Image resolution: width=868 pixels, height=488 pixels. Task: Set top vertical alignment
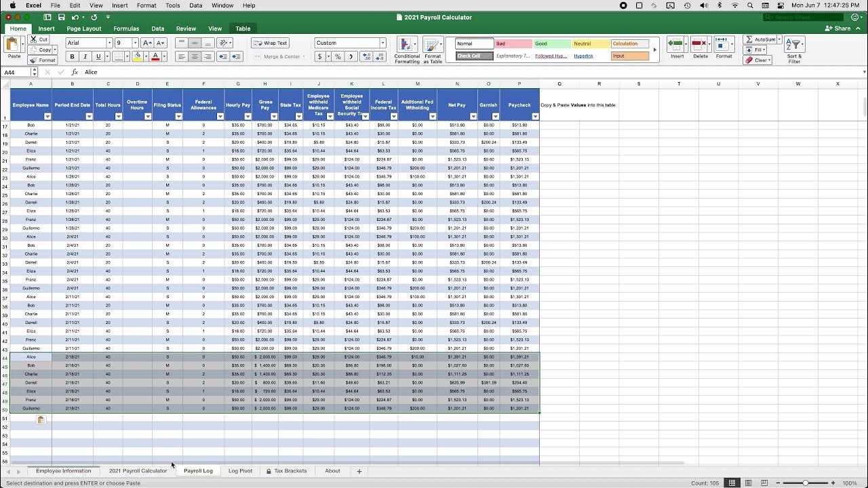point(182,43)
